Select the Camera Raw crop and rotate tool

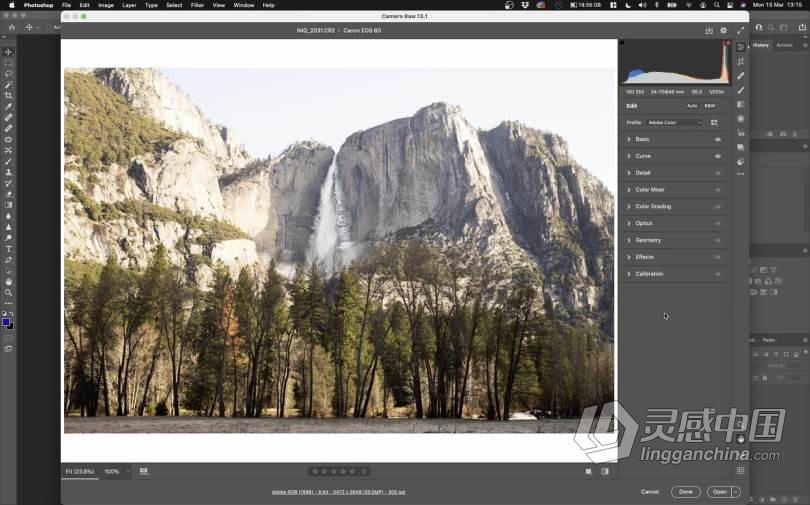tap(741, 61)
